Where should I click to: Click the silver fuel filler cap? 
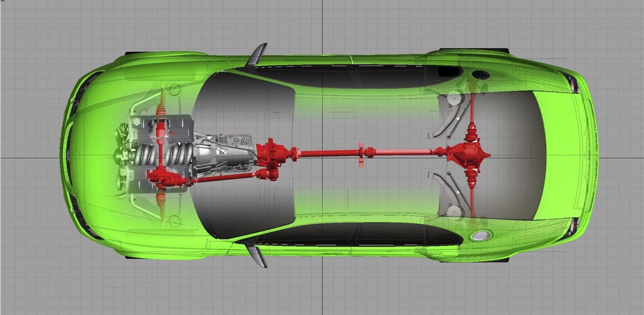click(480, 236)
